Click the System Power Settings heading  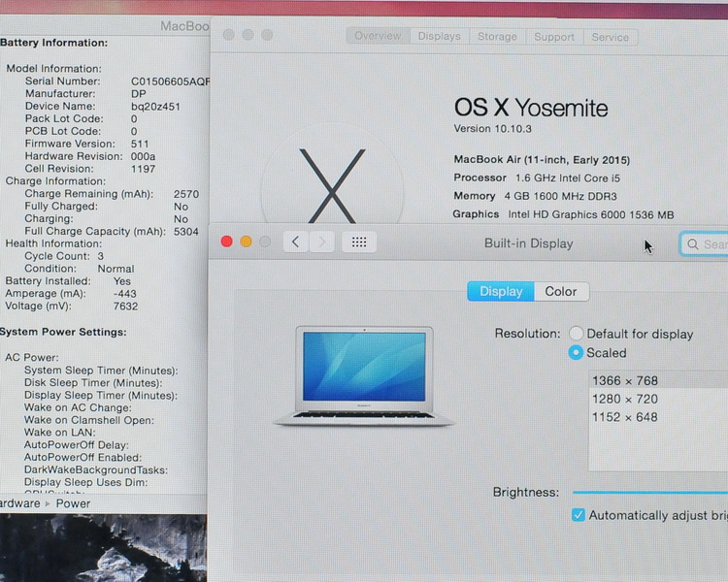pos(63,332)
